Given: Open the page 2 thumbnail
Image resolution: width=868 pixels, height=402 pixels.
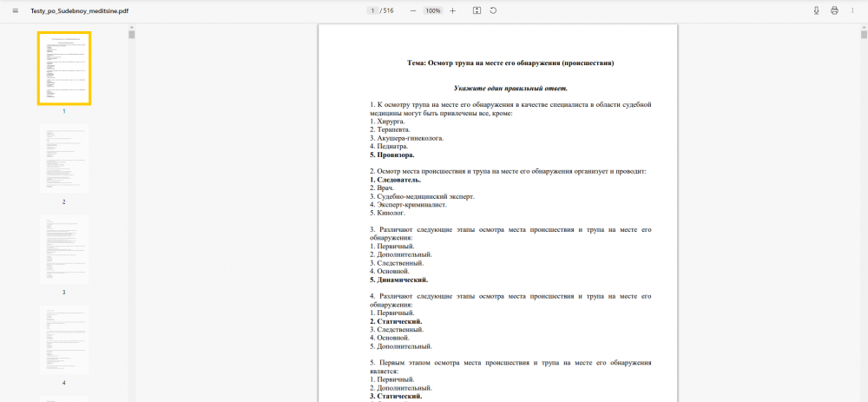Looking at the screenshot, I should (x=64, y=159).
